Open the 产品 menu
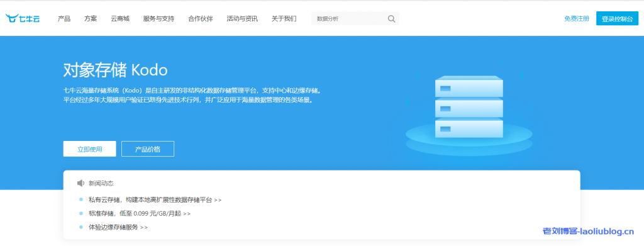This screenshot has width=644, height=246. 64,18
